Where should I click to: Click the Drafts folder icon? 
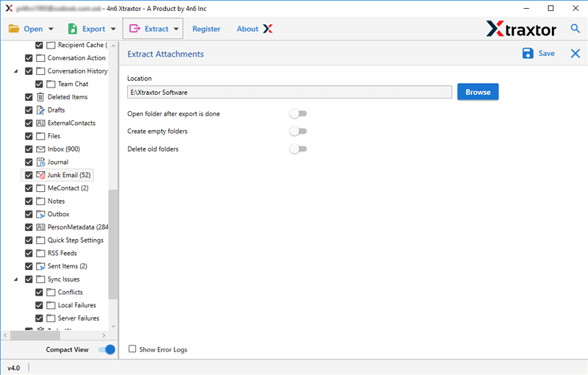tap(40, 110)
